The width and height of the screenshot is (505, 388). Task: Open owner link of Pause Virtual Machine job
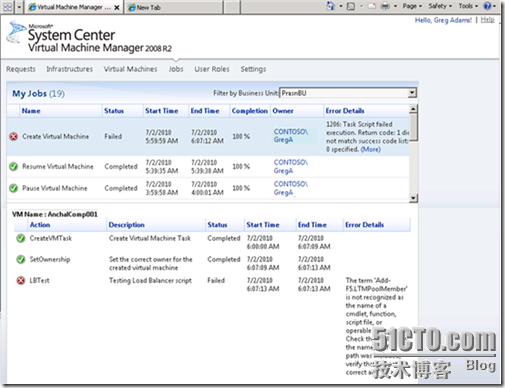291,188
